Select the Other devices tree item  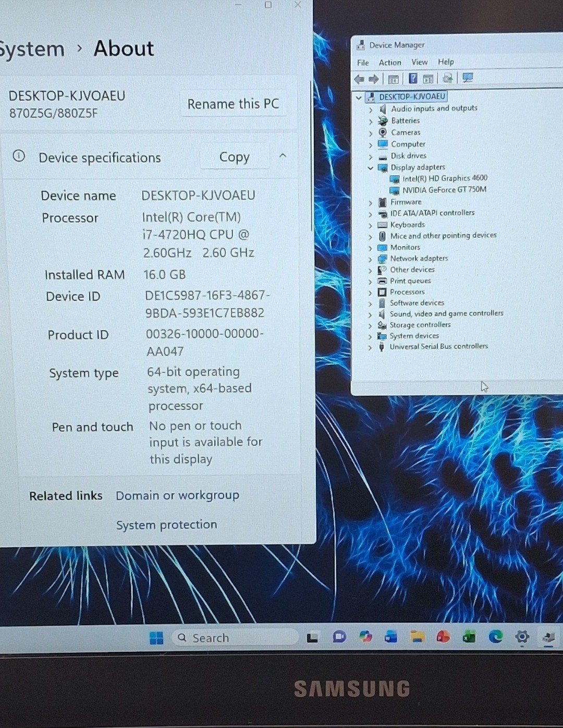pyautogui.click(x=412, y=270)
